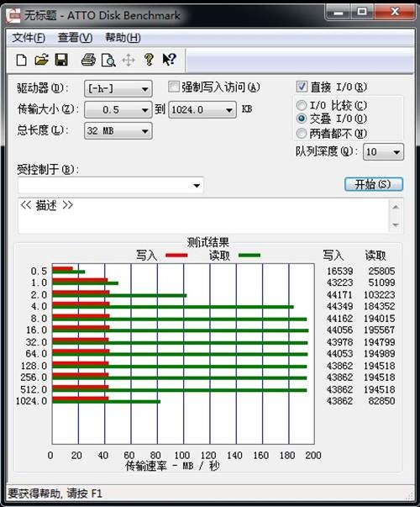Open Print Preview magnifier icon
Viewport: 420px width, 507px height.
pos(108,61)
